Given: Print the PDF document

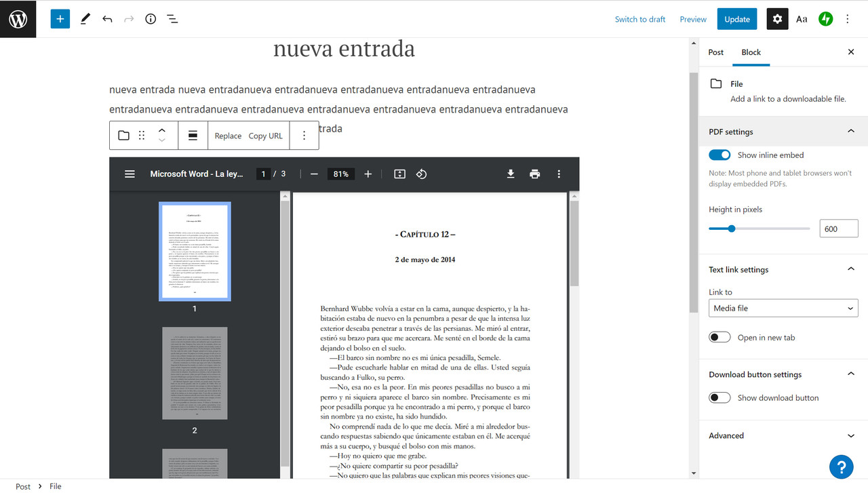Looking at the screenshot, I should [534, 174].
